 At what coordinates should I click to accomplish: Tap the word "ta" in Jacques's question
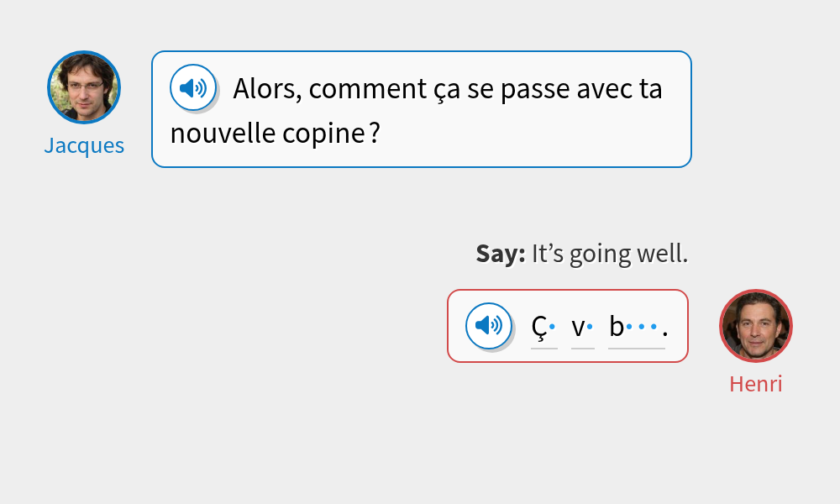[650, 89]
